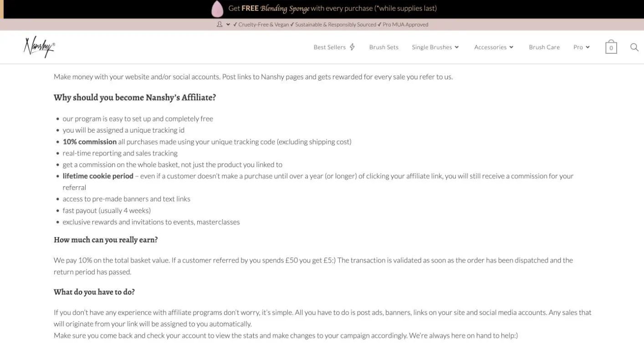The width and height of the screenshot is (644, 349).
Task: Expand the Accessories chevron
Action: pyautogui.click(x=511, y=47)
